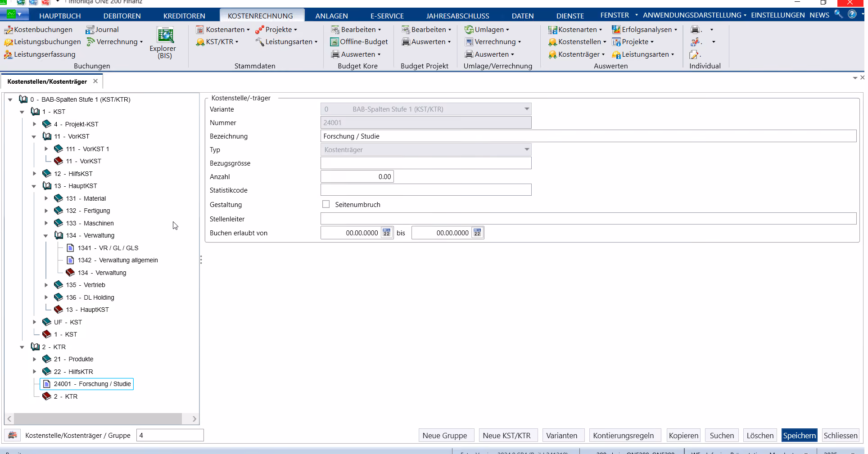This screenshot has height=454, width=868.
Task: Switch to the DEBITOREN ribbon tab
Action: 122,16
